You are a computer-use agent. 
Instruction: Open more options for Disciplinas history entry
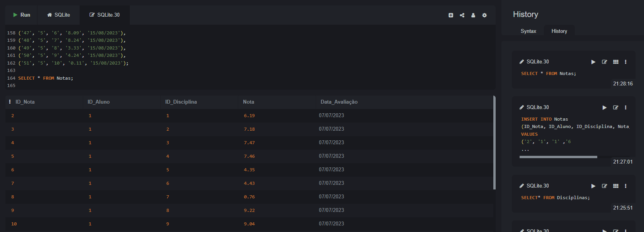click(626, 186)
